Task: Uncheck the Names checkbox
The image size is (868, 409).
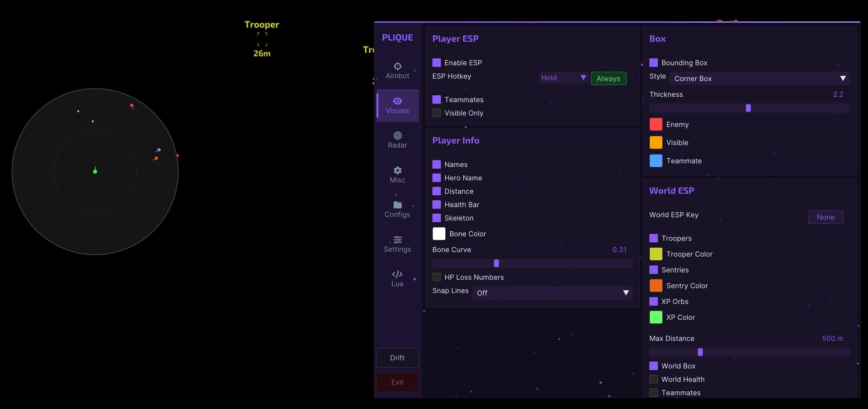Action: pyautogui.click(x=437, y=165)
